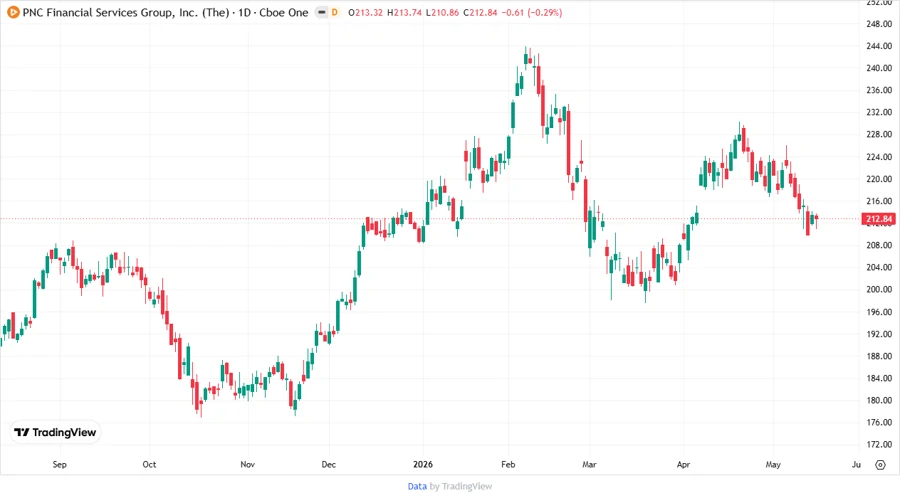Click the May label on time axis
900x498 pixels.
(773, 464)
